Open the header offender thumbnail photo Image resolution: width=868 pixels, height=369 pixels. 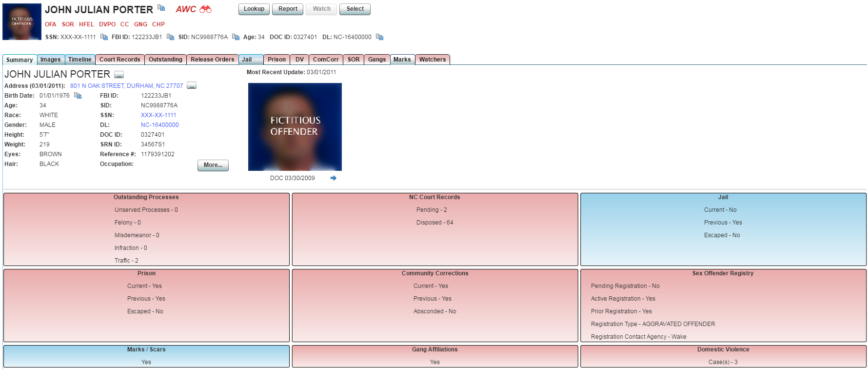tap(22, 21)
